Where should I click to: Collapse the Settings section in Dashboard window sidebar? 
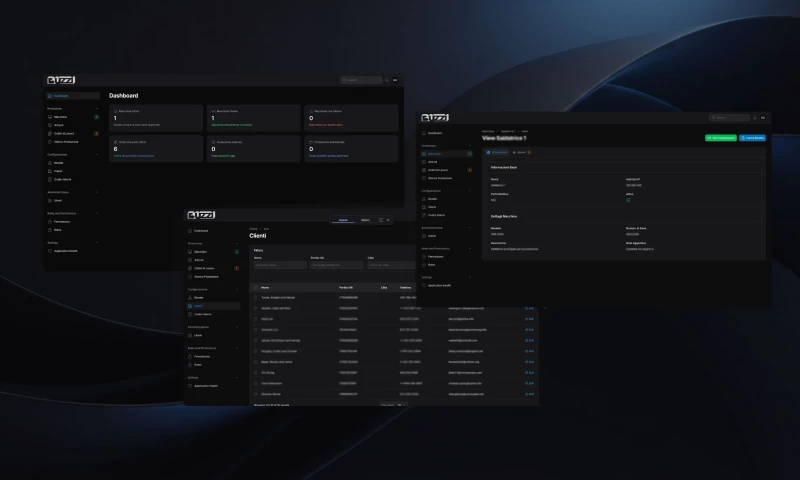pos(97,243)
